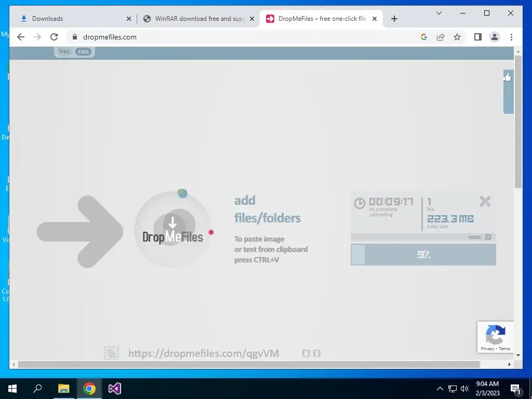
Task: Click the 223.3 MB total size value
Action: 450,219
